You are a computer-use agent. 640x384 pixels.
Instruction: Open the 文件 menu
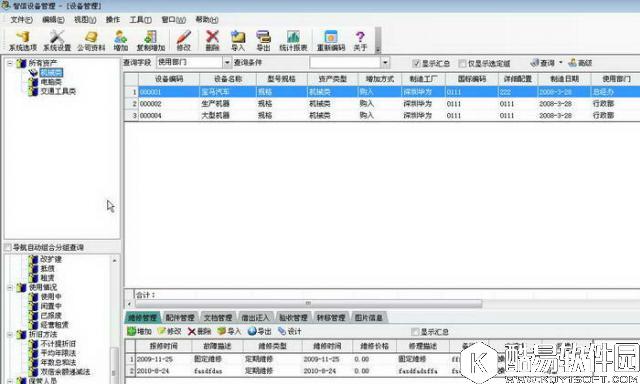pyautogui.click(x=21, y=20)
